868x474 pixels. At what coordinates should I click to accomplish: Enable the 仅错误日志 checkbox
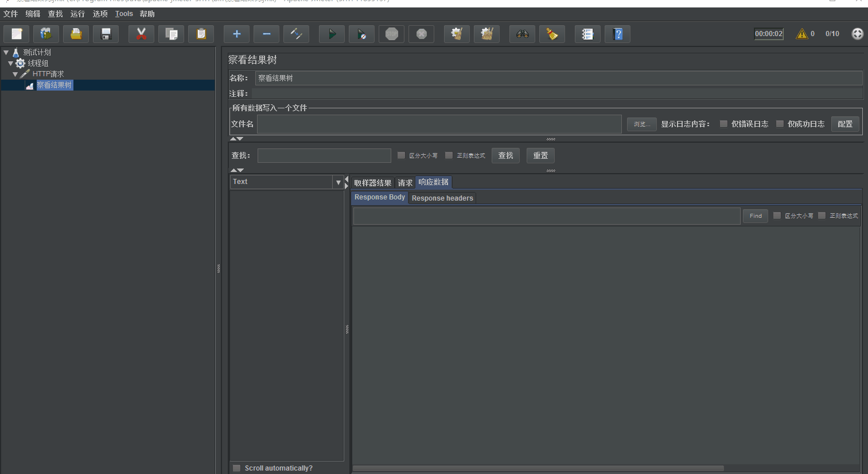(x=723, y=124)
